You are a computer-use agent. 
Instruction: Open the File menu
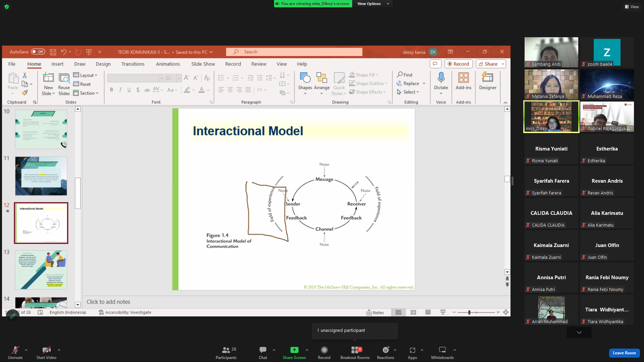click(x=12, y=64)
